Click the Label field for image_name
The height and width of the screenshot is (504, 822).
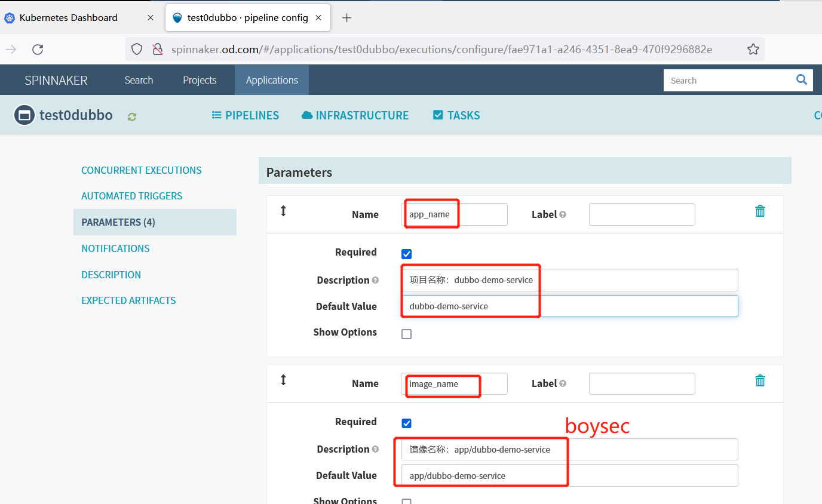pyautogui.click(x=642, y=384)
